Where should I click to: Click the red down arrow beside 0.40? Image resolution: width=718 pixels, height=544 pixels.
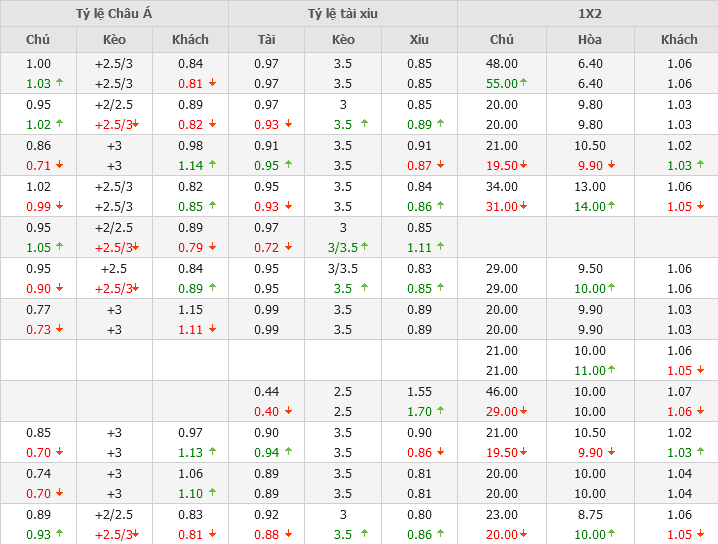288,412
